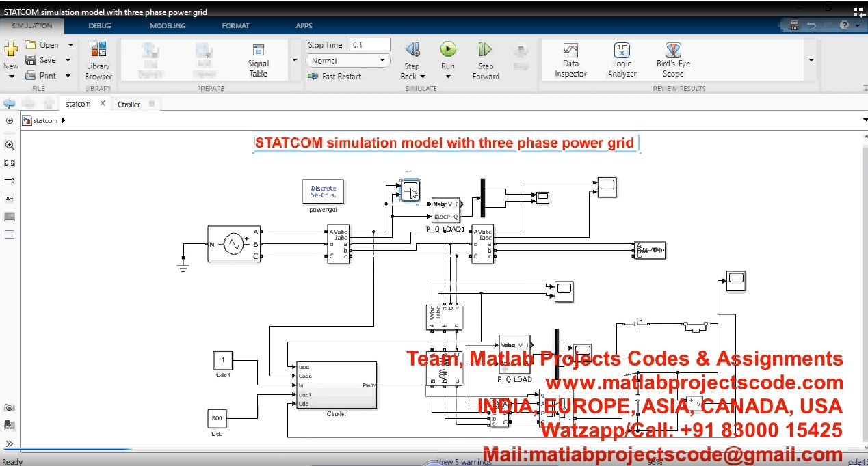This screenshot has width=868, height=466.
Task: Select the P_Q LOAD1 measurement block
Action: 447,210
